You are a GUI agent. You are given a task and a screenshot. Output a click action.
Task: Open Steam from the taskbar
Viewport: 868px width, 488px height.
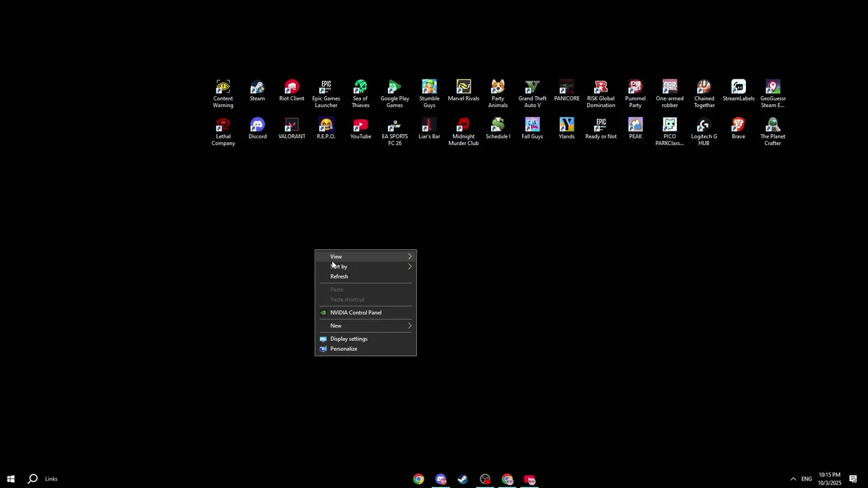[463, 479]
